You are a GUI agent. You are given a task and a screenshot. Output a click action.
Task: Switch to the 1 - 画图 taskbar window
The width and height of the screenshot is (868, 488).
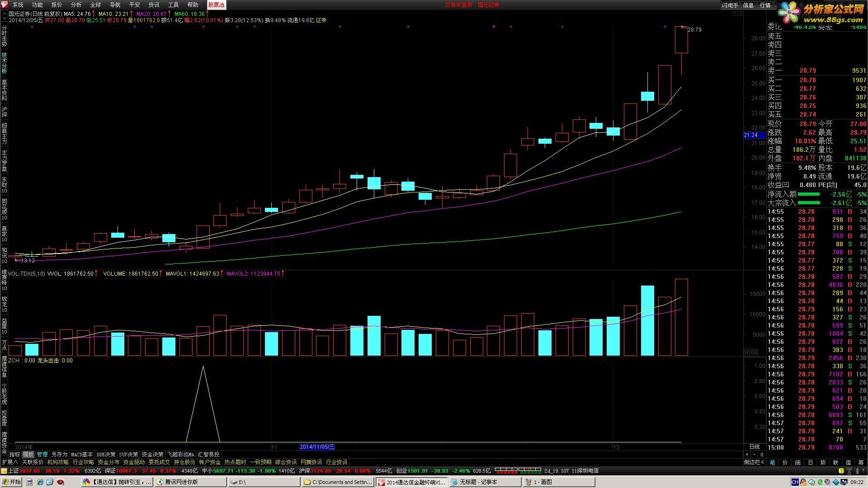[x=558, y=482]
